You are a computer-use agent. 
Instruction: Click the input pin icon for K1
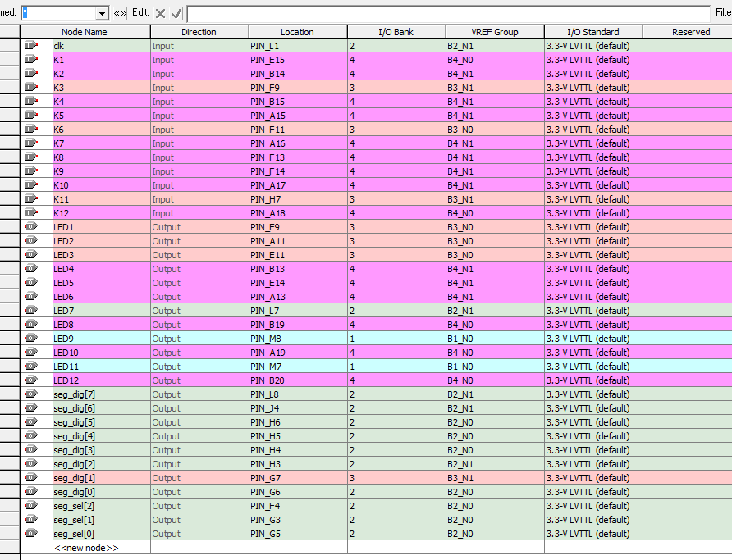pyautogui.click(x=31, y=59)
